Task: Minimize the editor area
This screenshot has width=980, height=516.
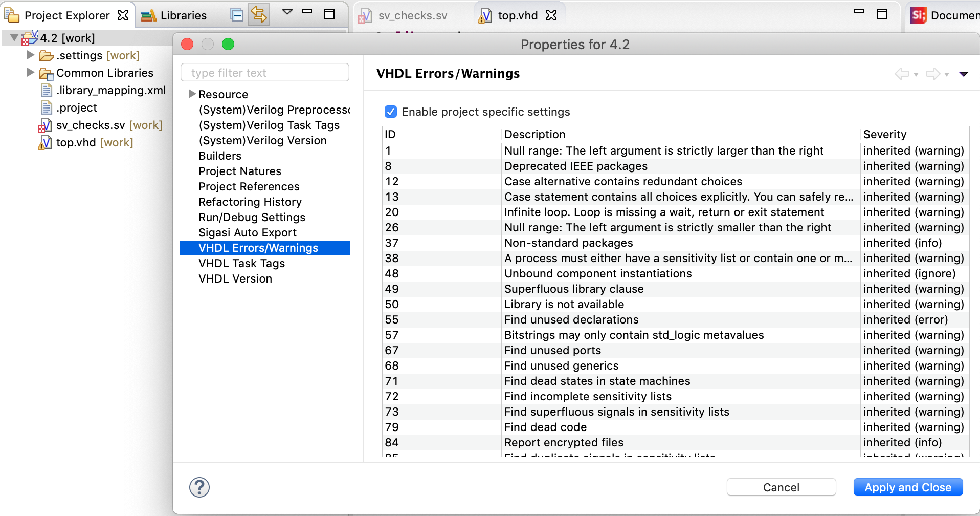Action: click(859, 11)
